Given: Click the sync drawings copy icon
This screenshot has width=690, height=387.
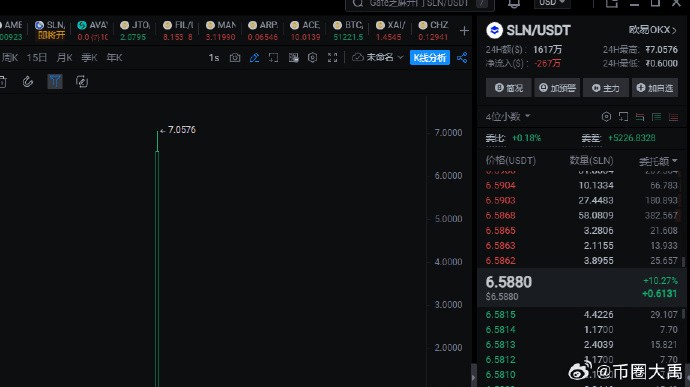Looking at the screenshot, I should tap(82, 81).
